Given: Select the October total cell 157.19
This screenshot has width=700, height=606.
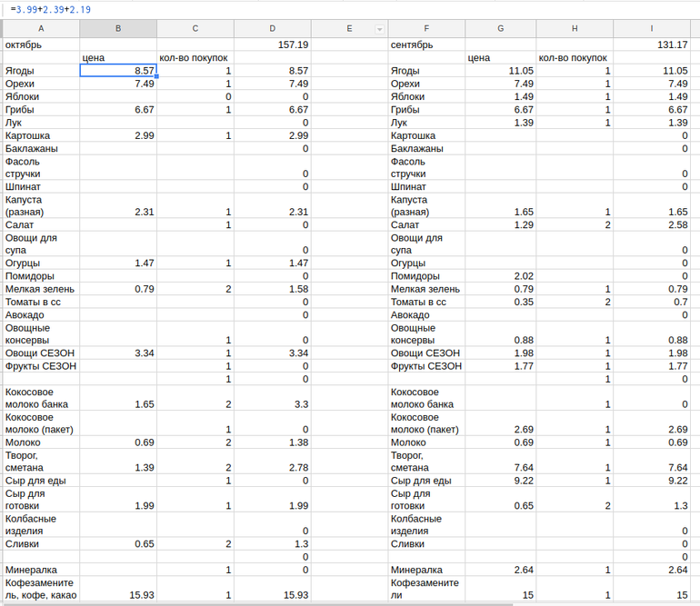Looking at the screenshot, I should click(273, 45).
